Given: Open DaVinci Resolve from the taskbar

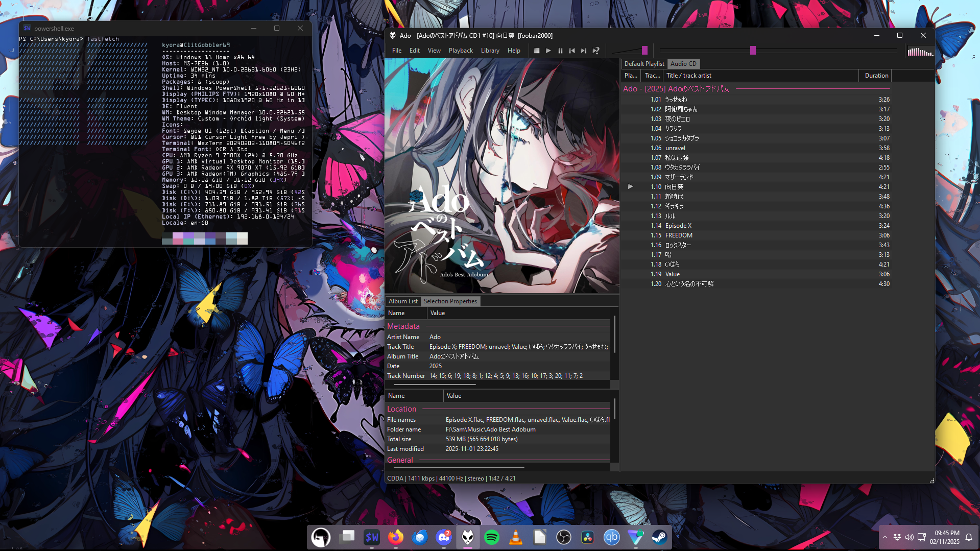Looking at the screenshot, I should click(588, 537).
